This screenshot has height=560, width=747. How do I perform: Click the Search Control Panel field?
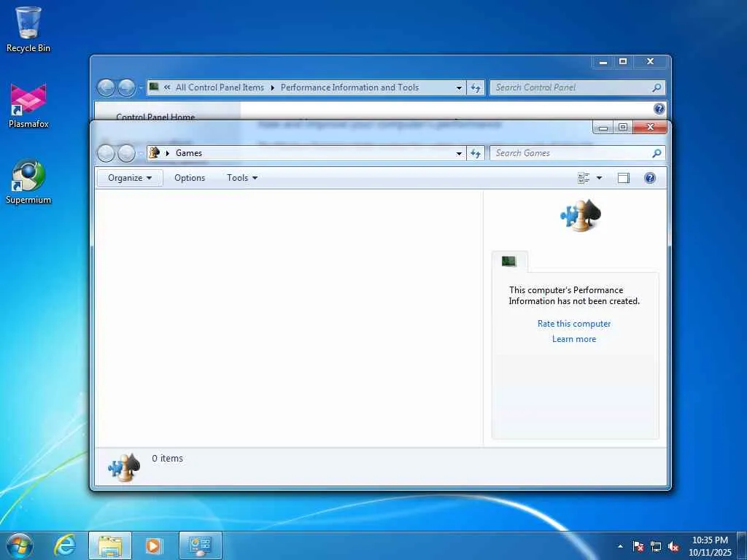[572, 87]
